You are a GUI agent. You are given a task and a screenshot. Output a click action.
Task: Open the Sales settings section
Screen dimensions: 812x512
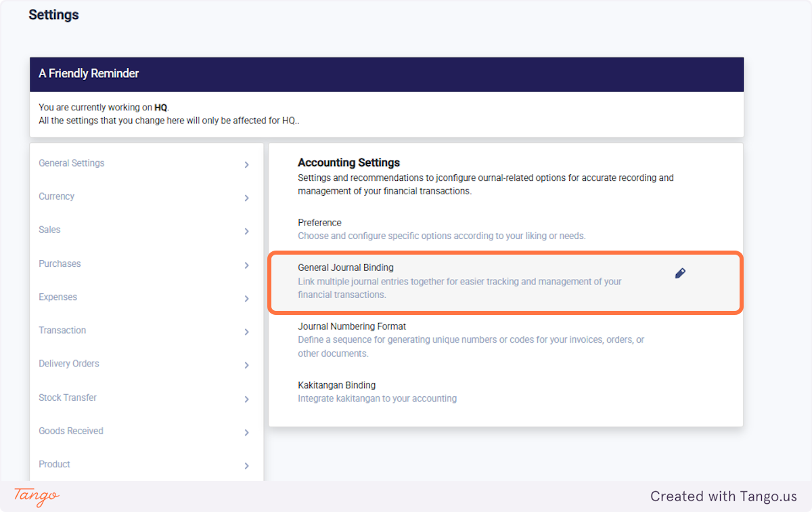[49, 230]
